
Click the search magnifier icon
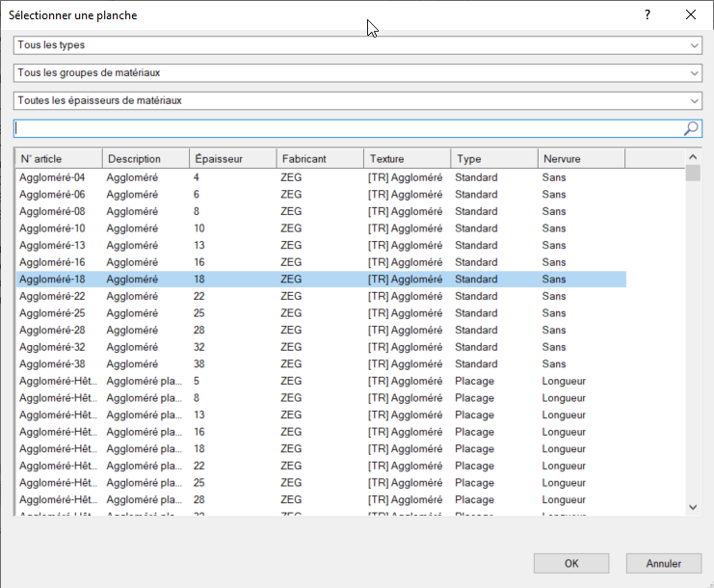point(691,128)
